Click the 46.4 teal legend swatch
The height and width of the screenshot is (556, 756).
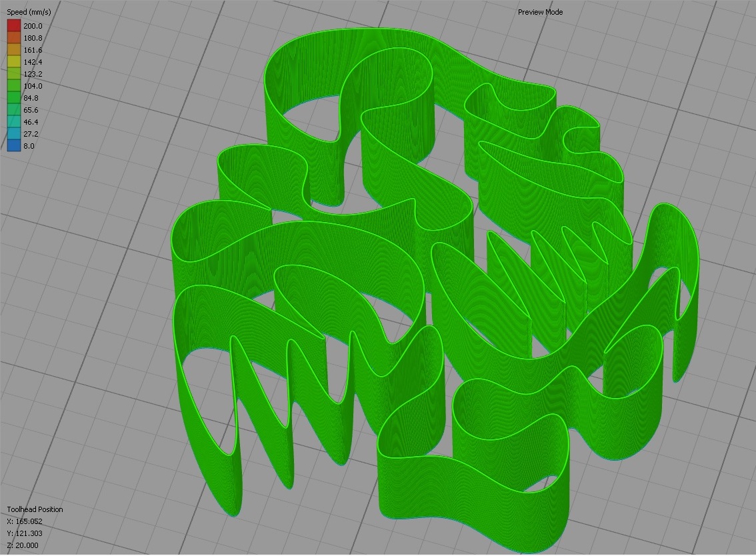tap(14, 122)
